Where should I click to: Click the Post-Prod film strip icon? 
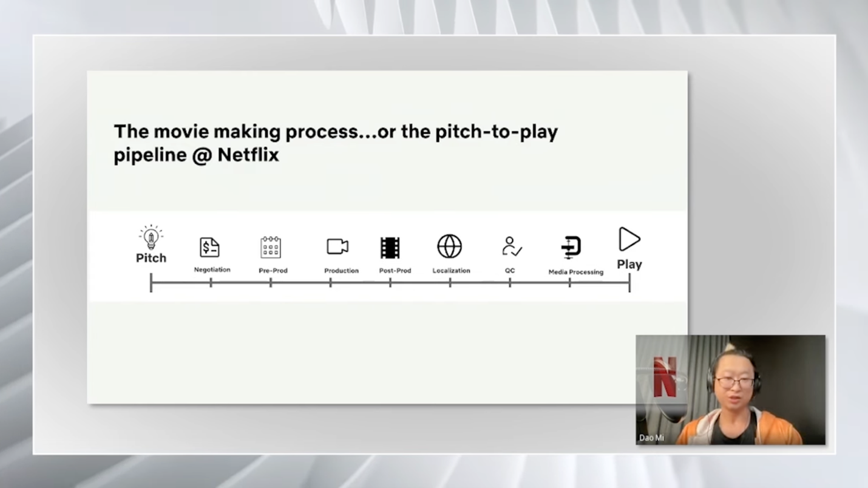point(390,248)
